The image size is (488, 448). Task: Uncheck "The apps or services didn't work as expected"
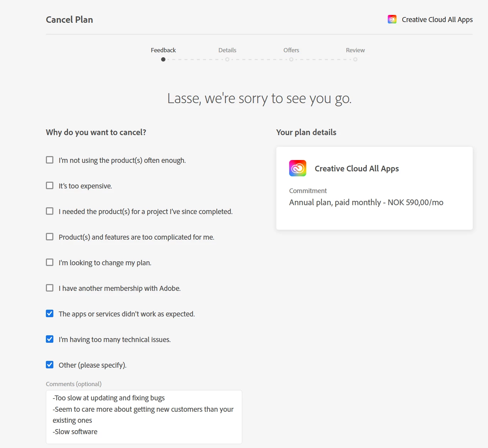(50, 314)
